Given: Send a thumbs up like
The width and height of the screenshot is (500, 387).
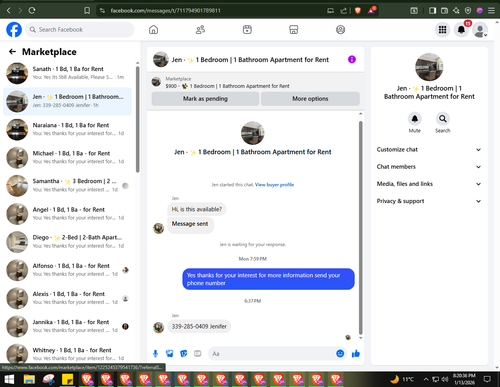Looking at the screenshot, I should (x=356, y=353).
